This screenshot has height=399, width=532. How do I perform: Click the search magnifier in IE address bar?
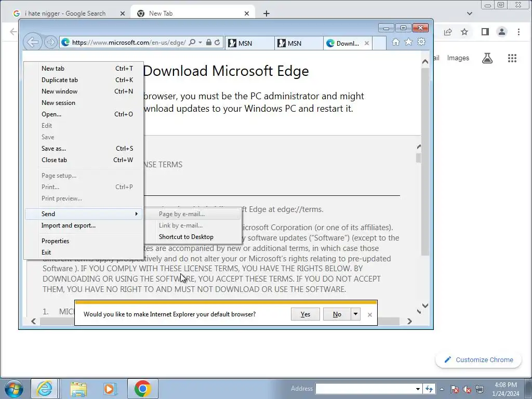[x=192, y=43]
